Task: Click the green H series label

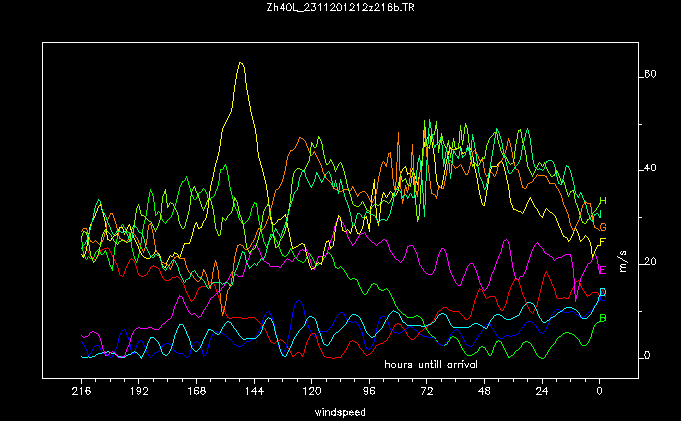Action: [602, 203]
